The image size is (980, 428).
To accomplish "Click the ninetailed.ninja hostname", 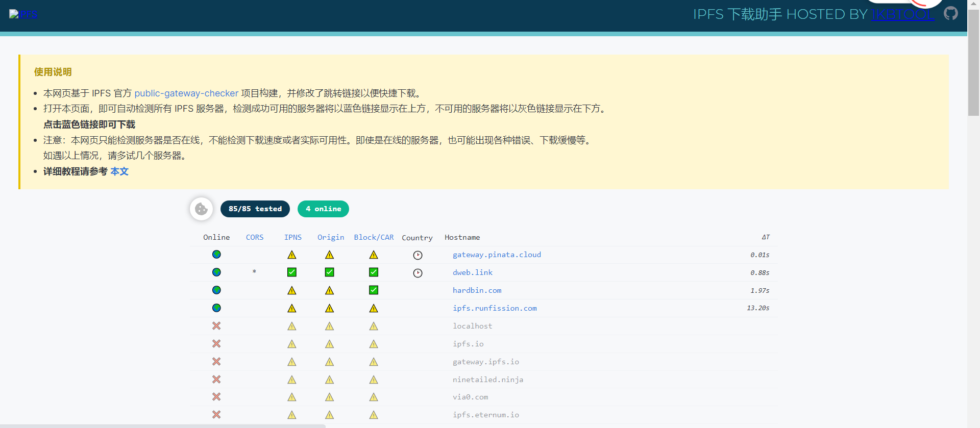I will point(488,380).
